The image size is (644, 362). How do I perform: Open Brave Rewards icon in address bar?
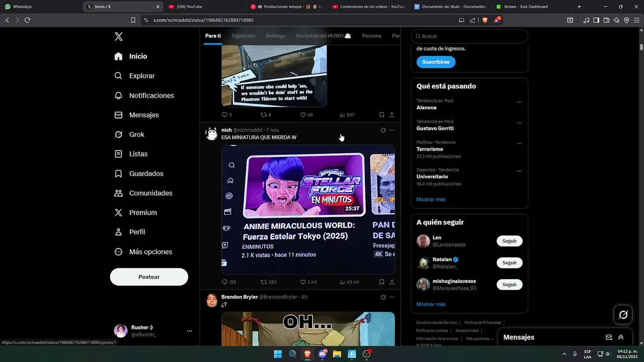click(x=497, y=20)
